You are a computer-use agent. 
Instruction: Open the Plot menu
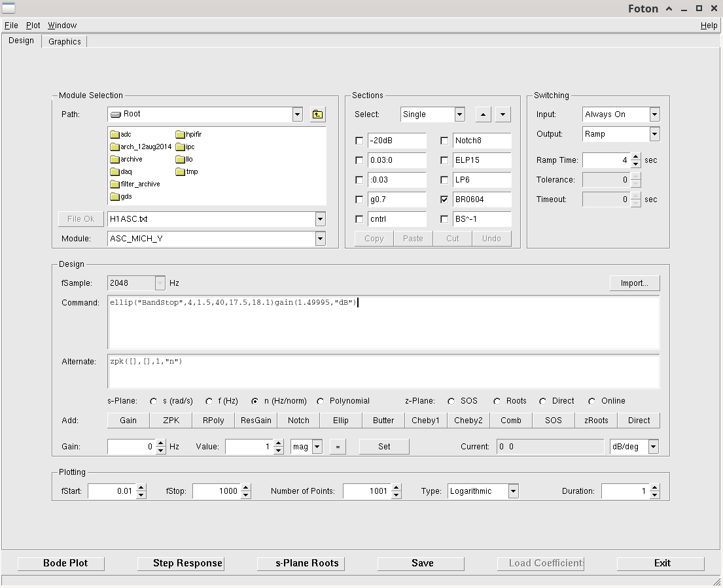click(33, 26)
